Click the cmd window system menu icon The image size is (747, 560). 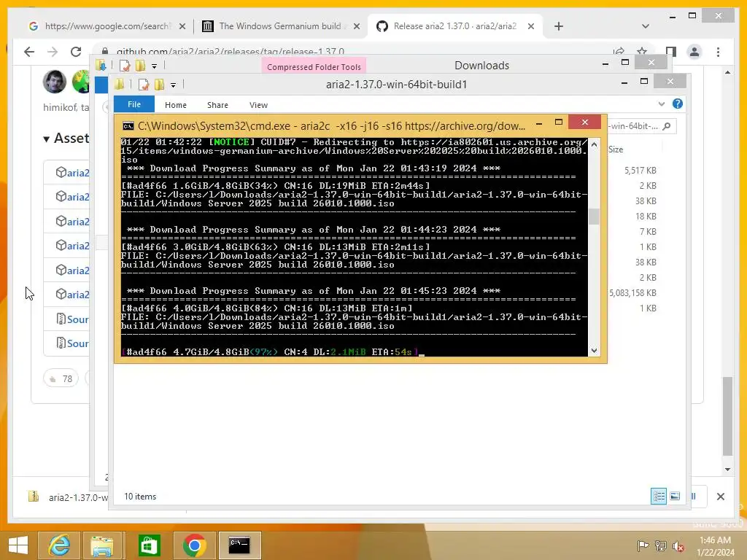coord(128,125)
